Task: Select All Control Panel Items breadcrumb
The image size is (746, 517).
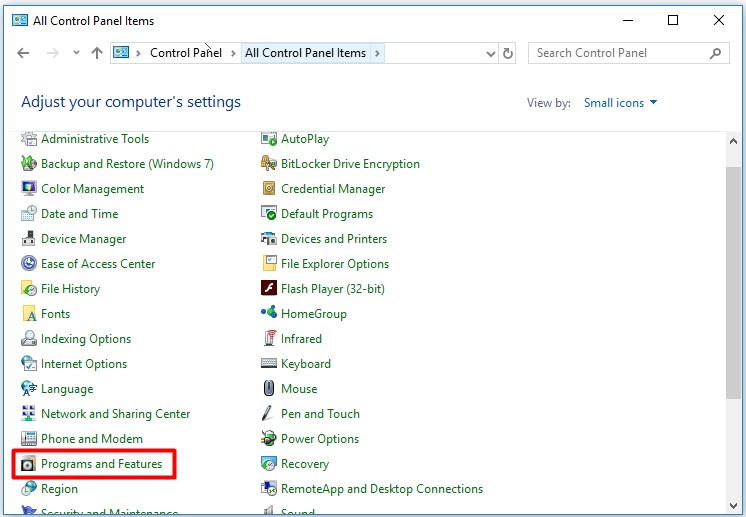Action: pos(305,53)
